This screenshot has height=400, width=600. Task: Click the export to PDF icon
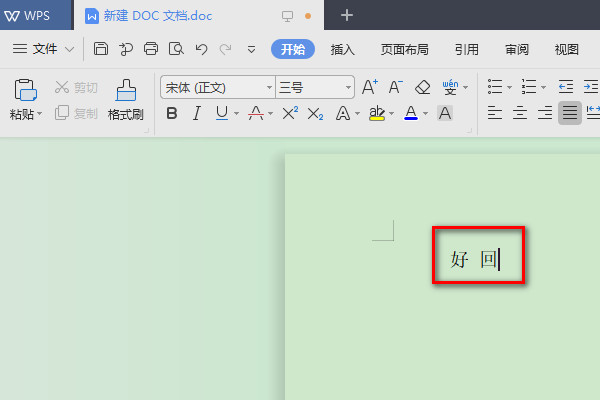click(x=126, y=49)
